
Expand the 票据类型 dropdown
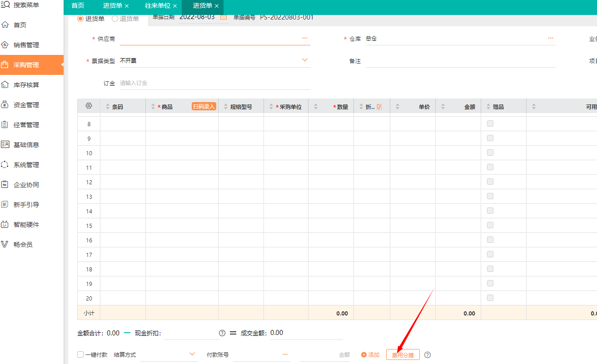pos(304,60)
